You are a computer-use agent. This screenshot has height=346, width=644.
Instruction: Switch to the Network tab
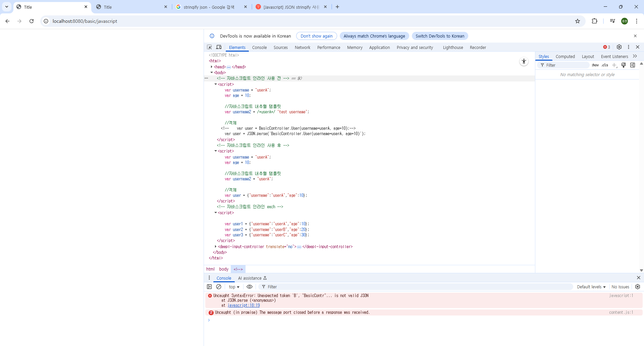pos(302,48)
